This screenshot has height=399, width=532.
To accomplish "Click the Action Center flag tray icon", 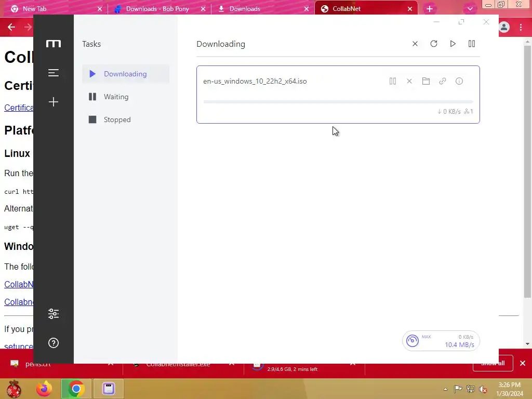I will [x=458, y=389].
